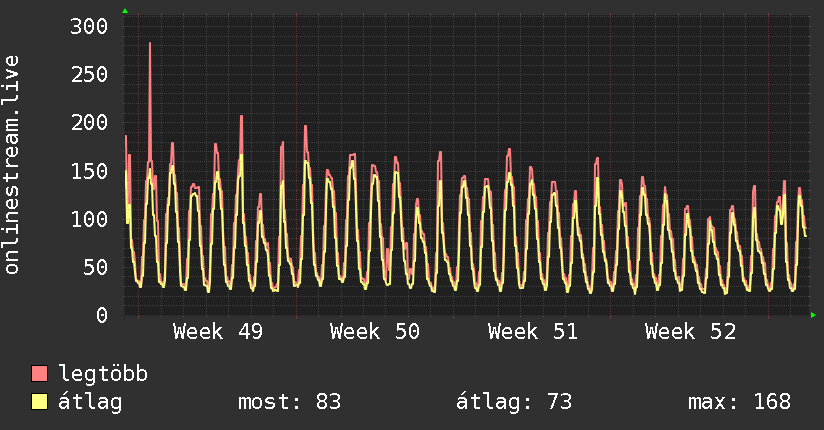Pick the Week 52 axis label

tap(690, 332)
